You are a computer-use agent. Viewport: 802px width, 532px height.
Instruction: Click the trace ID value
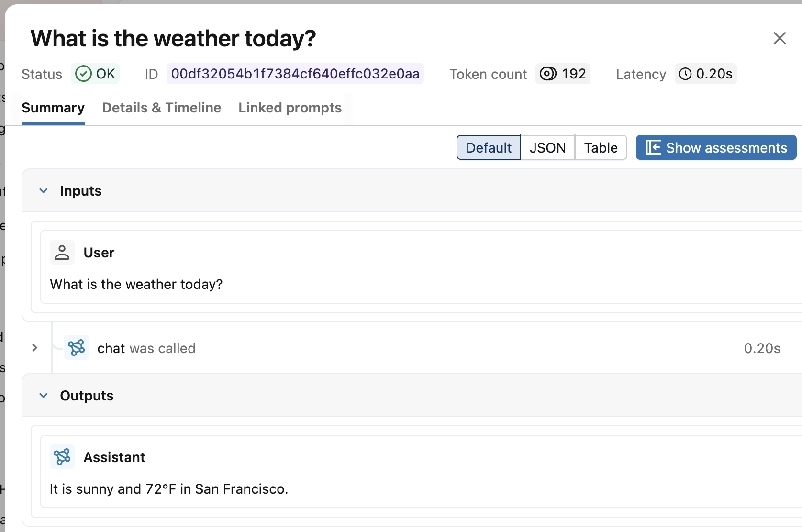(295, 74)
